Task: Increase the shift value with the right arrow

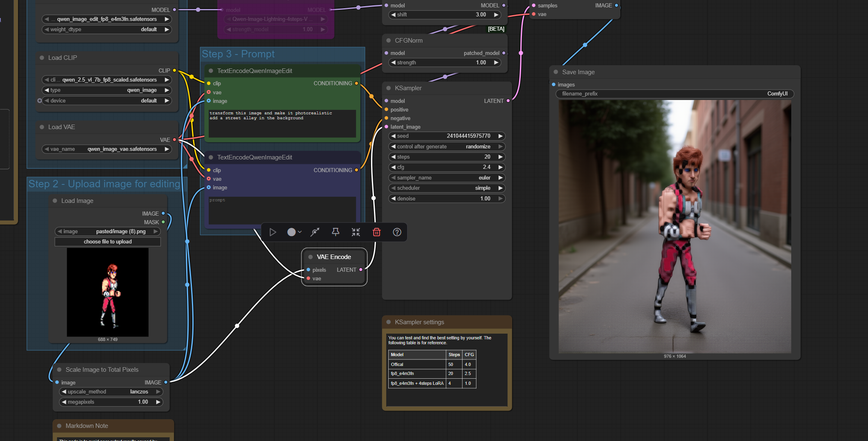Action: [496, 15]
